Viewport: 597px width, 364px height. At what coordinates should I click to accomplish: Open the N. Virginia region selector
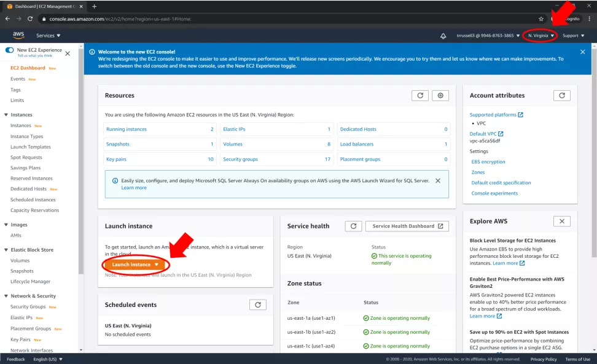pos(540,36)
